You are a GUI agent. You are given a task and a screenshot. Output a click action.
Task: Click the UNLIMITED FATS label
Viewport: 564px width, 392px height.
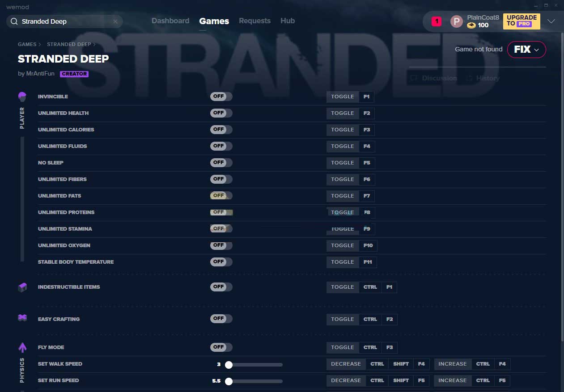(59, 196)
